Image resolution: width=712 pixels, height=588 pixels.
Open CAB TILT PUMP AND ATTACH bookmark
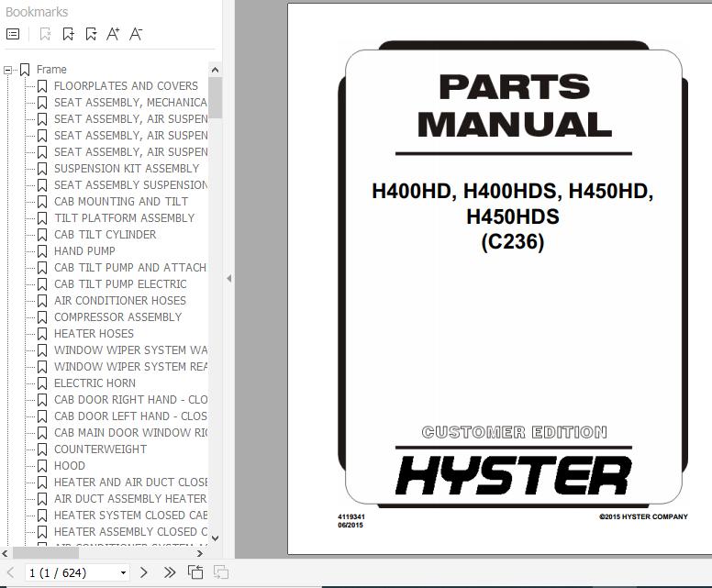click(130, 268)
